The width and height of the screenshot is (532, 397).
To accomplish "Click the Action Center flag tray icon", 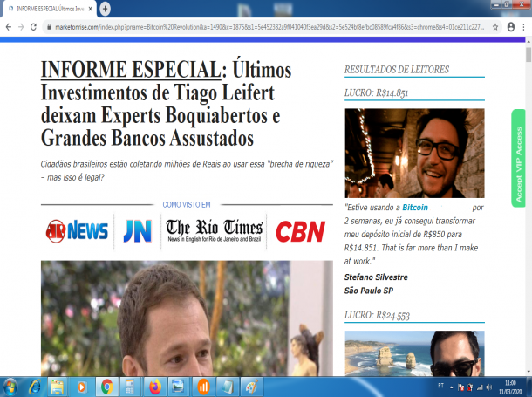I will point(460,387).
